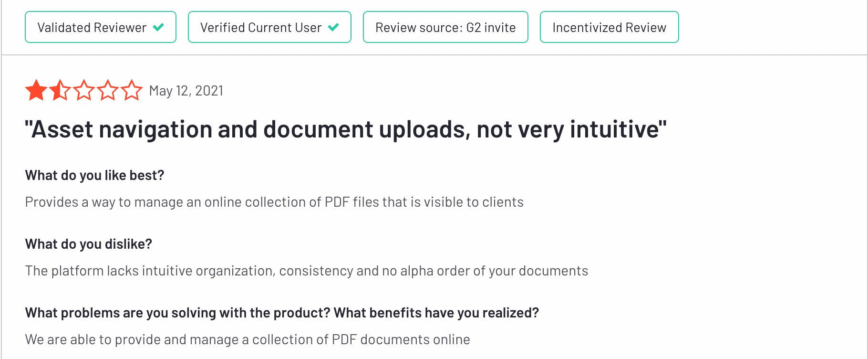Click the text about lacking intuitive organization
This screenshot has height=359, width=868.
click(307, 271)
